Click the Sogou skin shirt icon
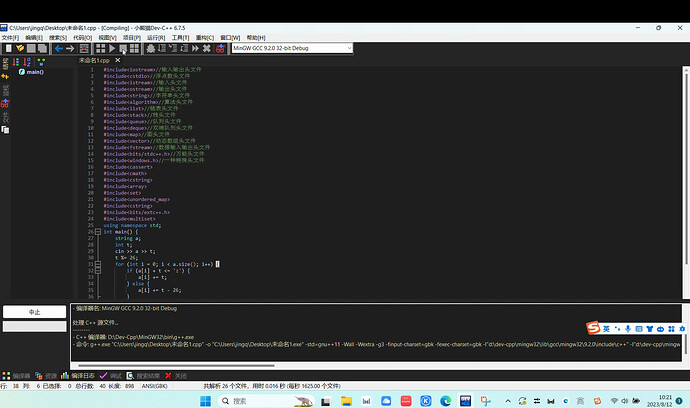The image size is (690, 408). pyautogui.click(x=650, y=329)
